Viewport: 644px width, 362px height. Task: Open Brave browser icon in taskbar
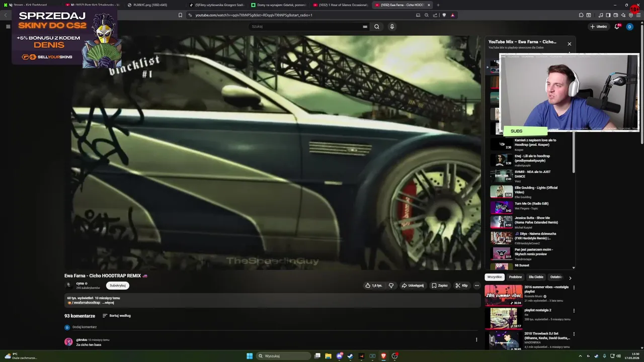pyautogui.click(x=383, y=356)
